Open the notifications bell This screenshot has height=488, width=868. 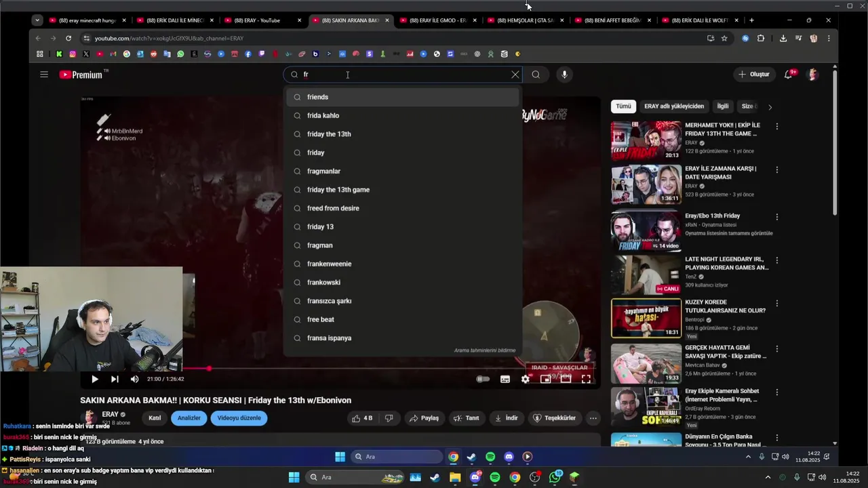[x=789, y=75]
